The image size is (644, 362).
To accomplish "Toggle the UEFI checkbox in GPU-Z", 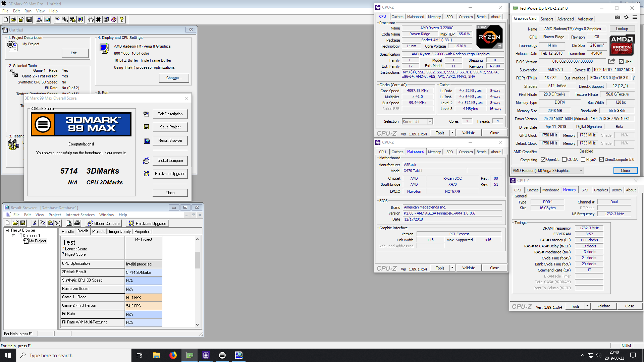I will point(621,62).
